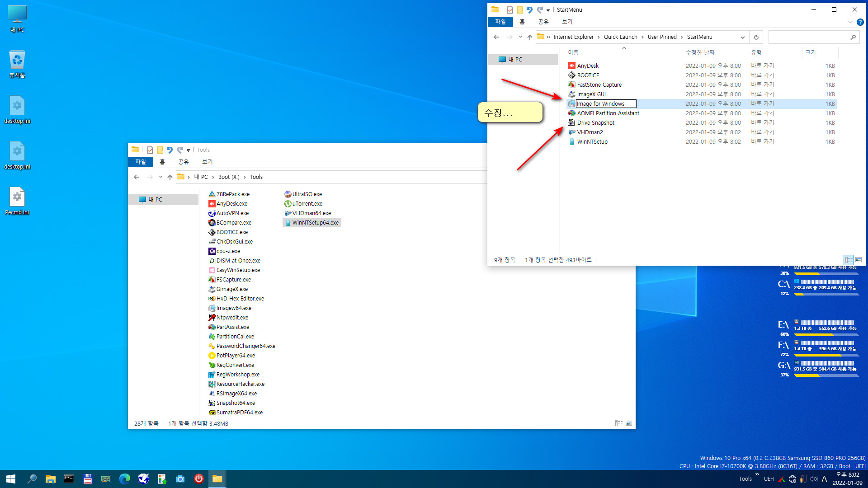The image size is (868, 488).
Task: Edit the Image for Windows rename field
Action: [606, 103]
